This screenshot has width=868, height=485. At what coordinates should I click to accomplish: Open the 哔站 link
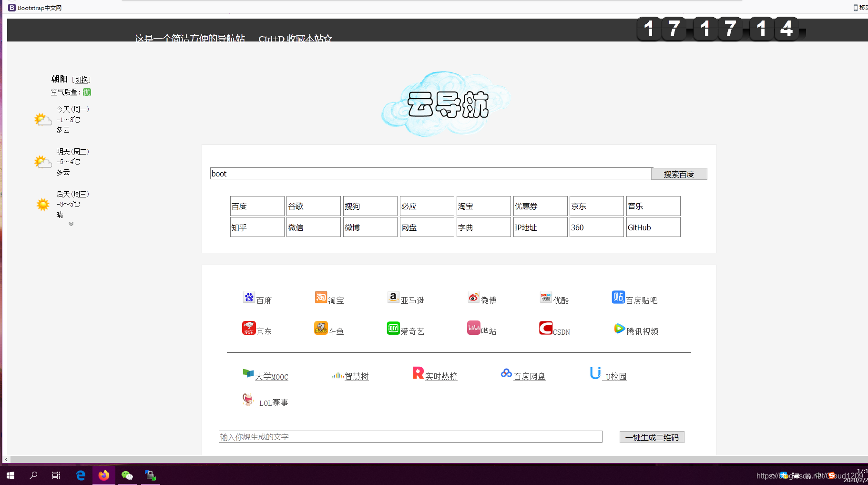point(489,331)
